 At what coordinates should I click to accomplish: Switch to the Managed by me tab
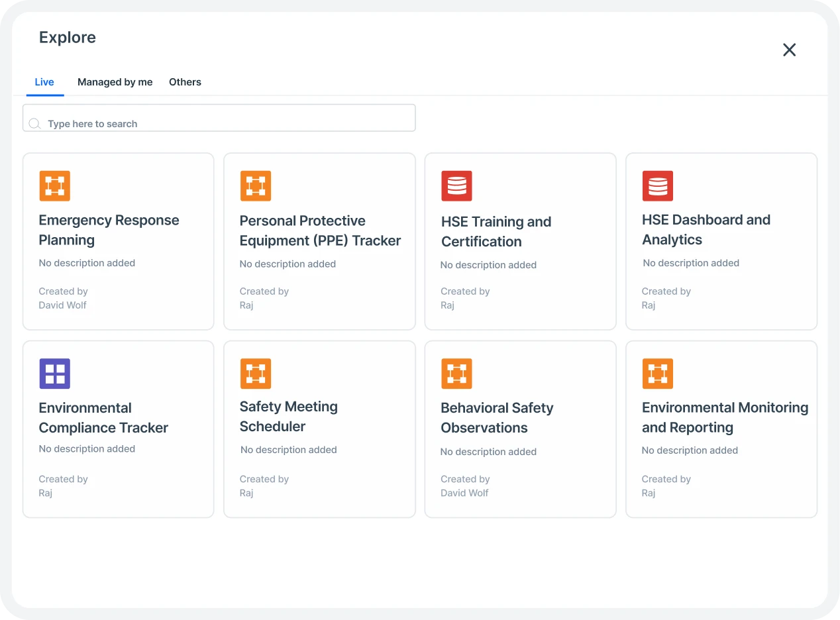pos(115,82)
